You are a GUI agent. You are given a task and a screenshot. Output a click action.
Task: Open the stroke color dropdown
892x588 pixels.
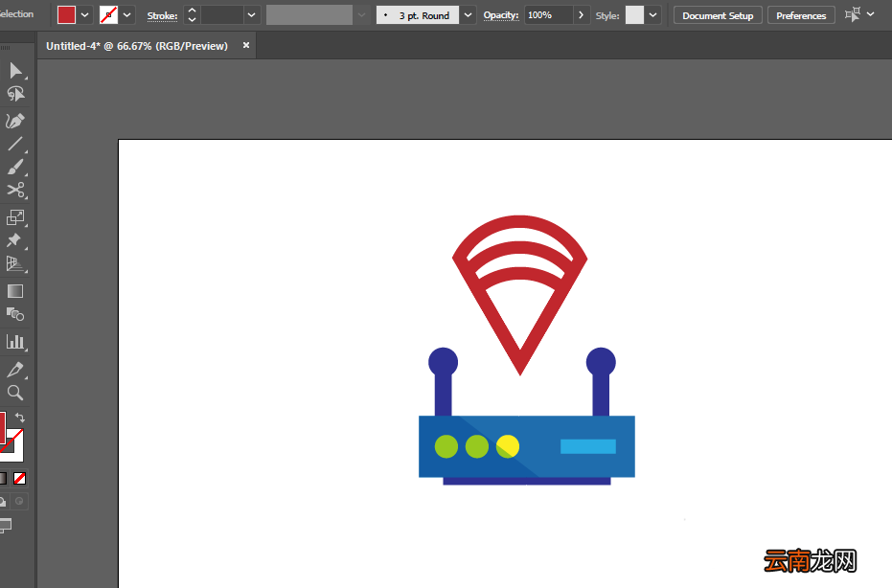coord(126,15)
